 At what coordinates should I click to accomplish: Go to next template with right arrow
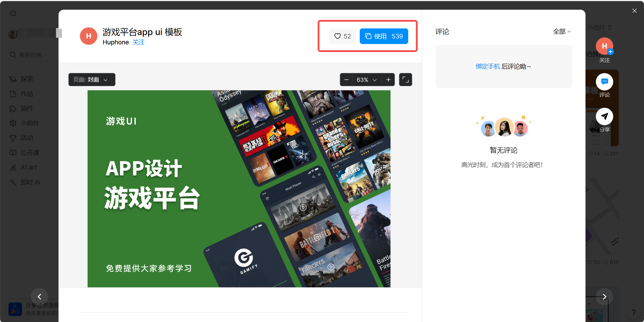tap(604, 297)
